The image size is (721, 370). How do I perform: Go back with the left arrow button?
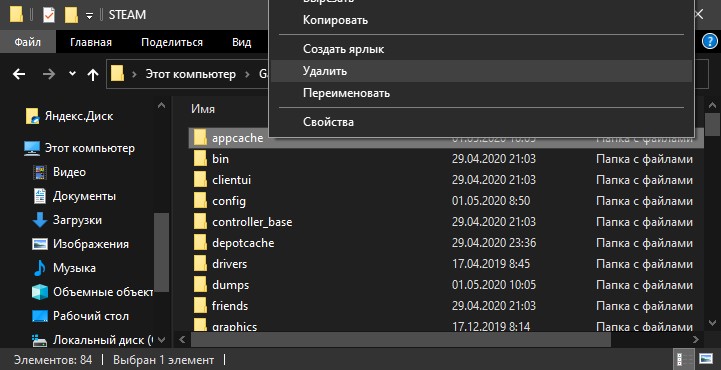pyautogui.click(x=19, y=74)
